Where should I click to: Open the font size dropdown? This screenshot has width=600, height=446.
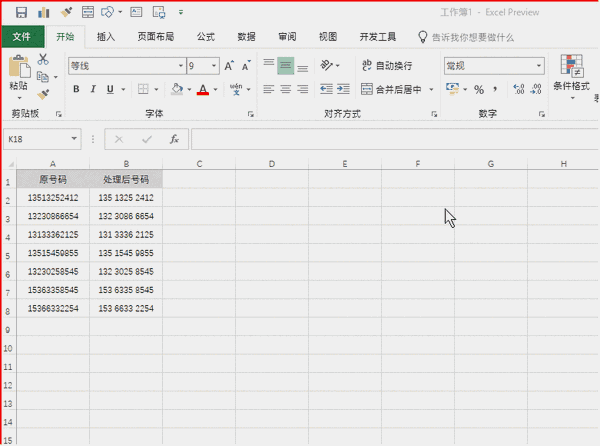214,66
